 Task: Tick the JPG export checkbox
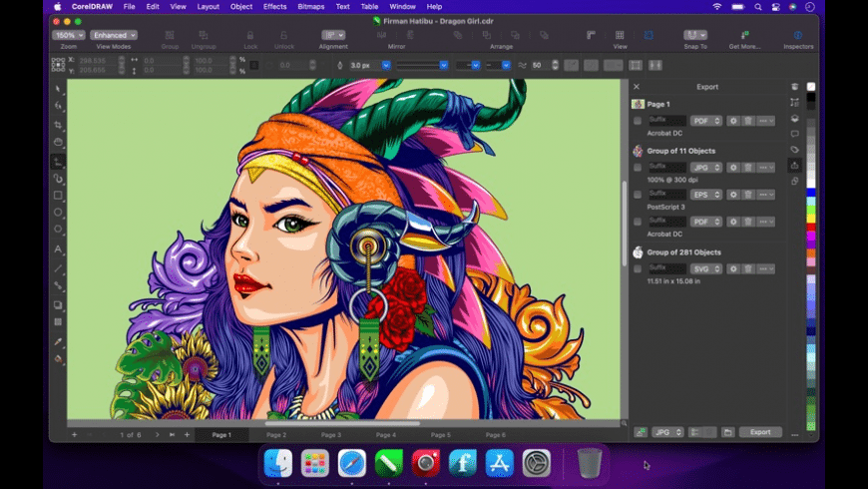(638, 168)
